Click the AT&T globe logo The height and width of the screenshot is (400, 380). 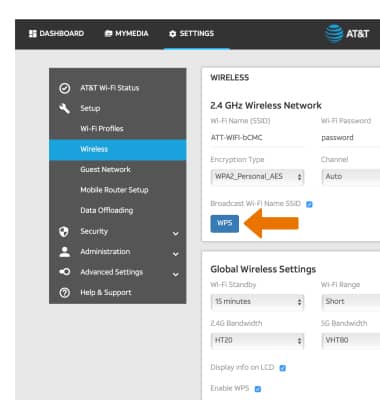(x=334, y=34)
